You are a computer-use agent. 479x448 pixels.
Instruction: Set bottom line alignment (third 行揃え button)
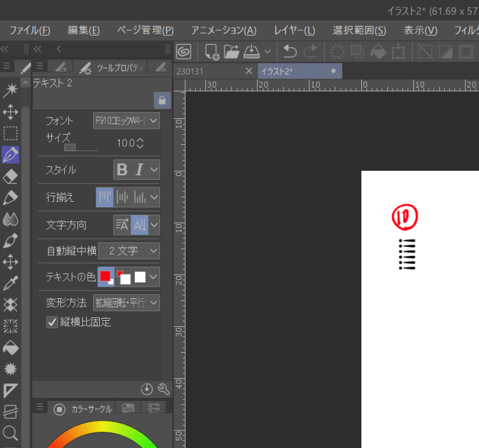click(140, 197)
